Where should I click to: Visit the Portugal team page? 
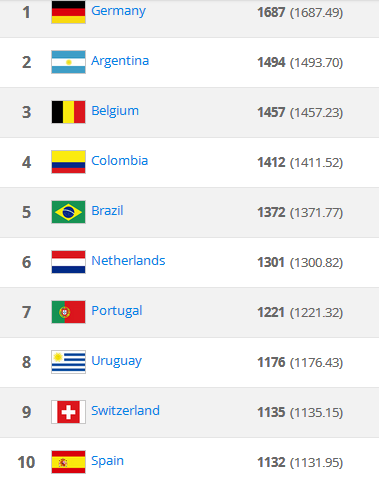click(x=117, y=311)
